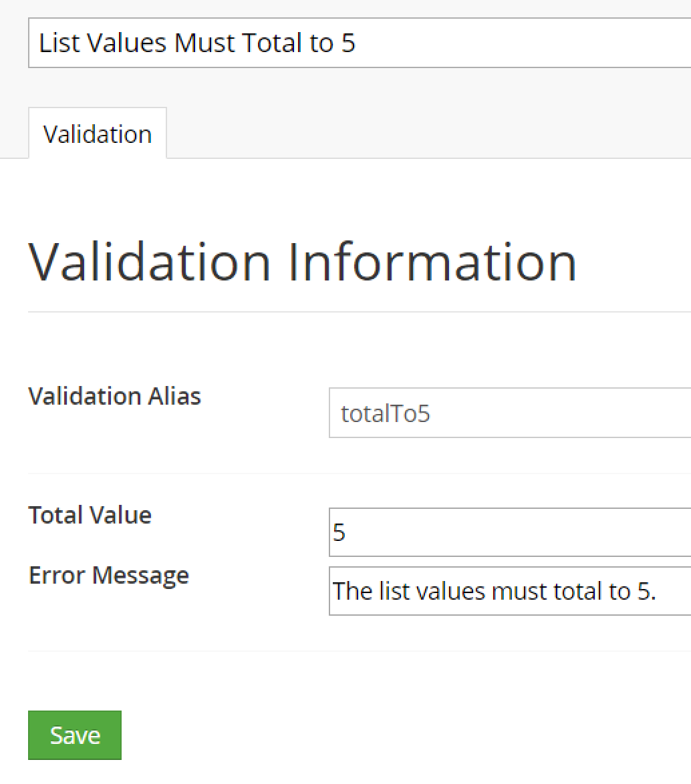
Task: Click the title field containing 'List Values Must Total to 5'
Action: tap(267, 42)
